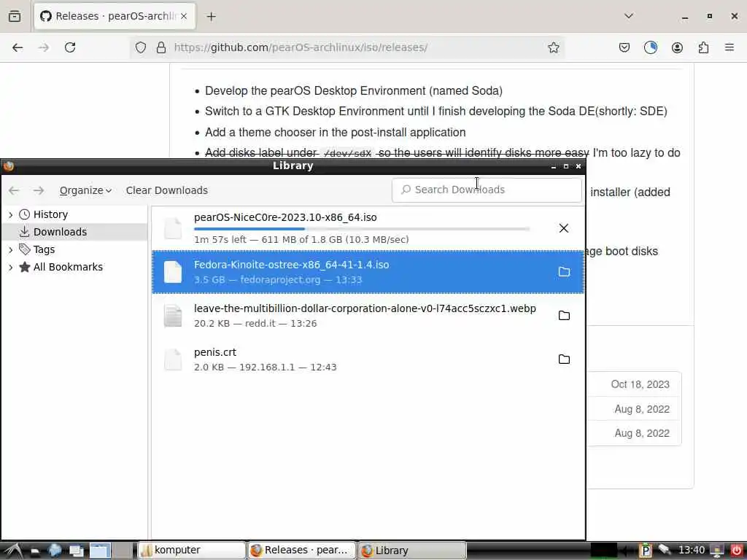Open the Firefox View icon

point(15,16)
